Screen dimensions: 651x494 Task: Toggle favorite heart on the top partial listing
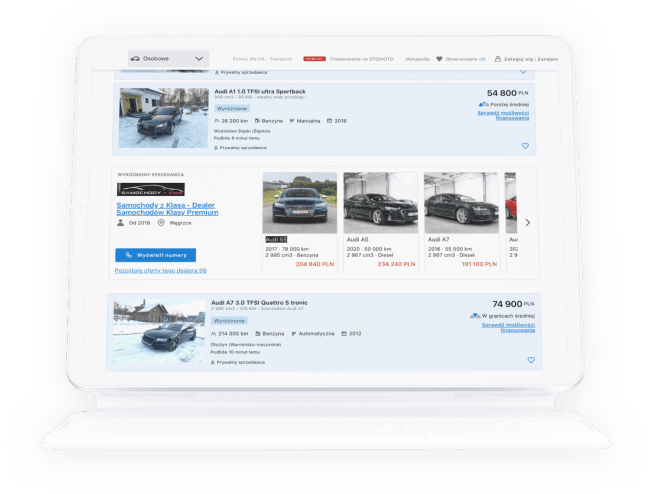(523, 71)
